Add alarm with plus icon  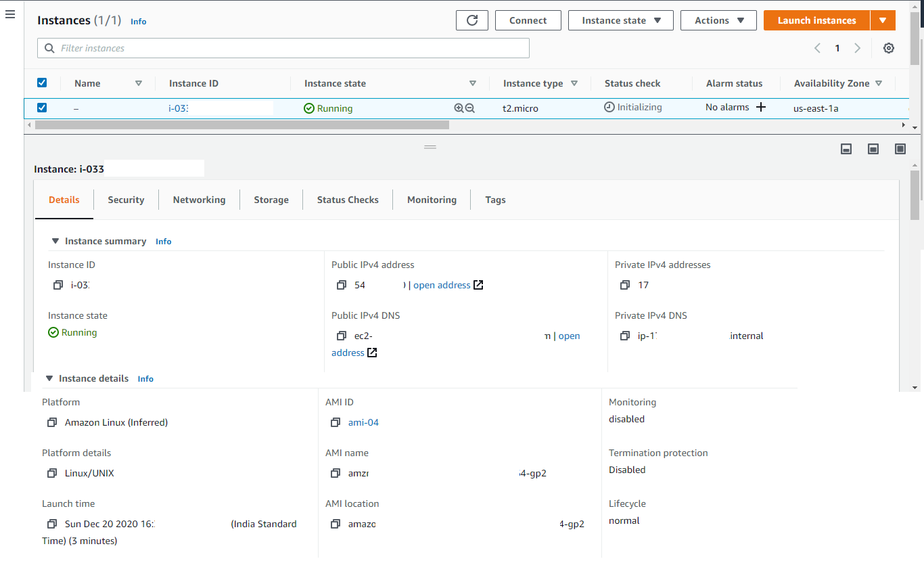tap(761, 107)
